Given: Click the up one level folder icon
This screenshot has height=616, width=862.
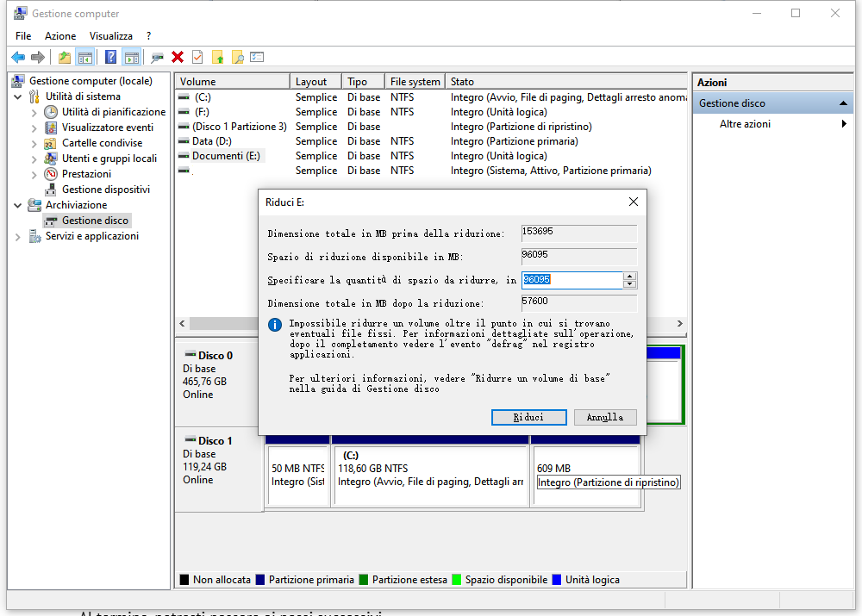Looking at the screenshot, I should (x=64, y=57).
